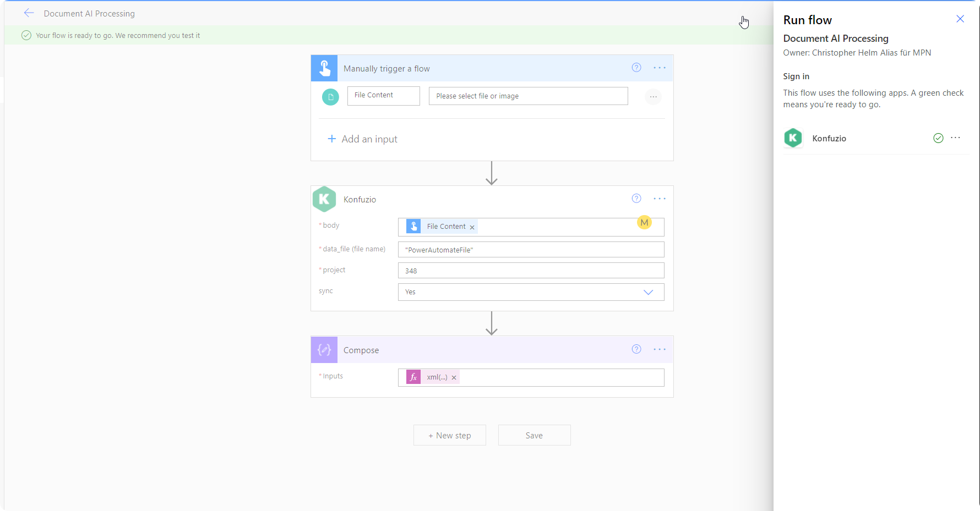
Task: Click the back arrow beside Document AI Processing
Action: [29, 13]
